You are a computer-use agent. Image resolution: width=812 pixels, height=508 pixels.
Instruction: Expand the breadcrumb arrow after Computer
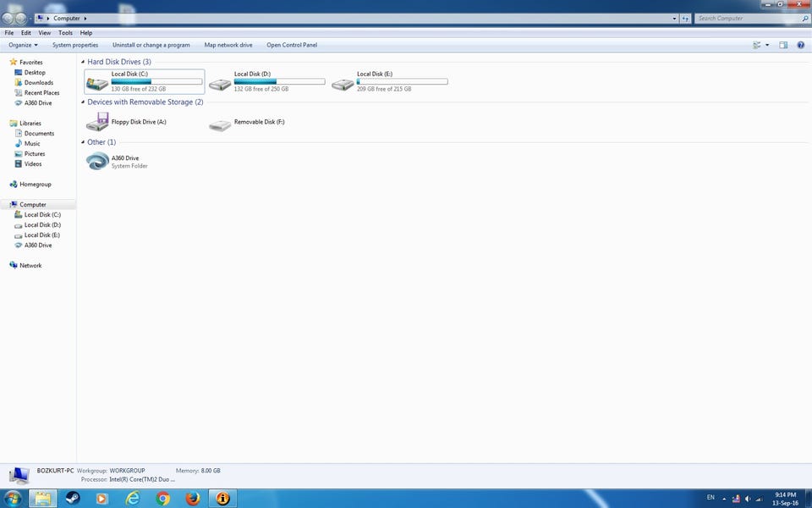(85, 18)
